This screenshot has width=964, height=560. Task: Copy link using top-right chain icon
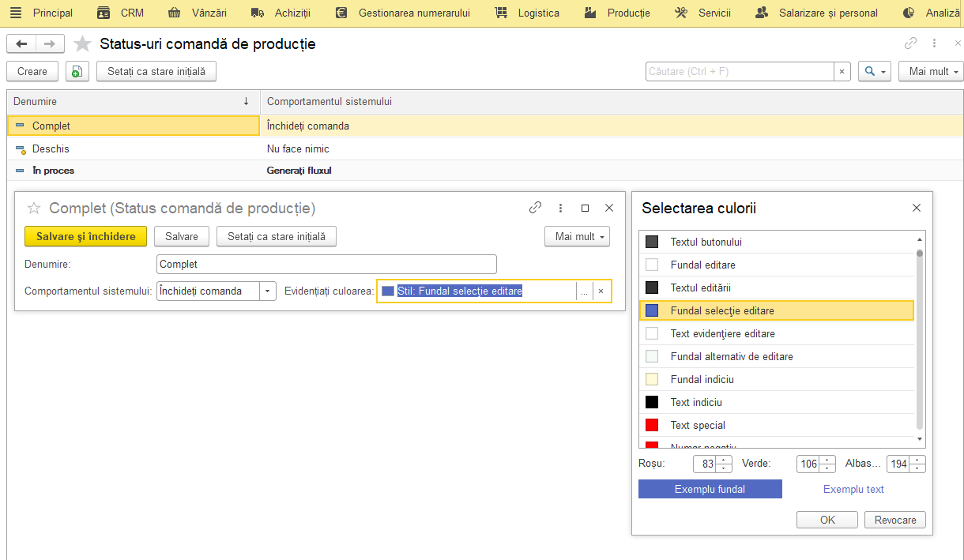coord(911,44)
